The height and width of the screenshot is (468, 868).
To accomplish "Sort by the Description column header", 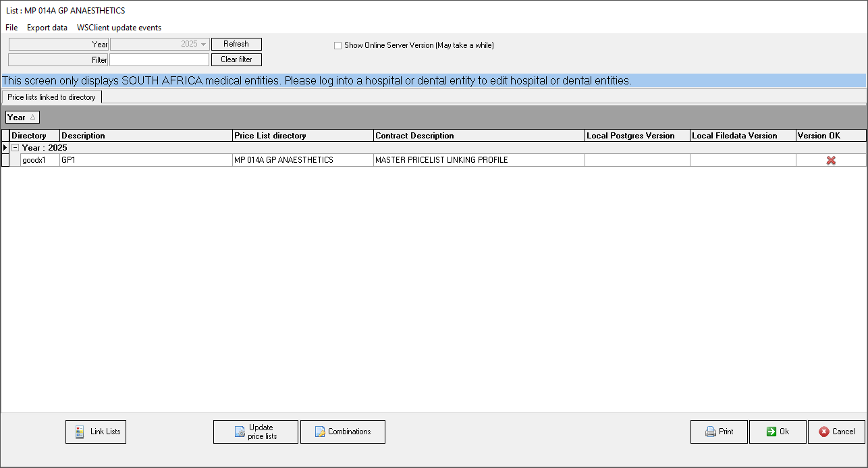I will [146, 136].
